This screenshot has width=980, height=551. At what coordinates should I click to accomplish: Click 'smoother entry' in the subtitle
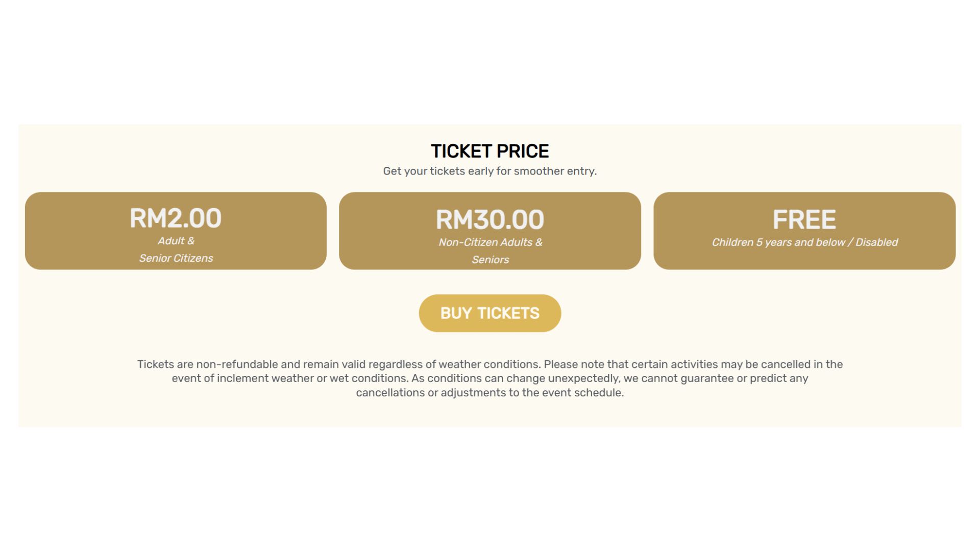(555, 171)
